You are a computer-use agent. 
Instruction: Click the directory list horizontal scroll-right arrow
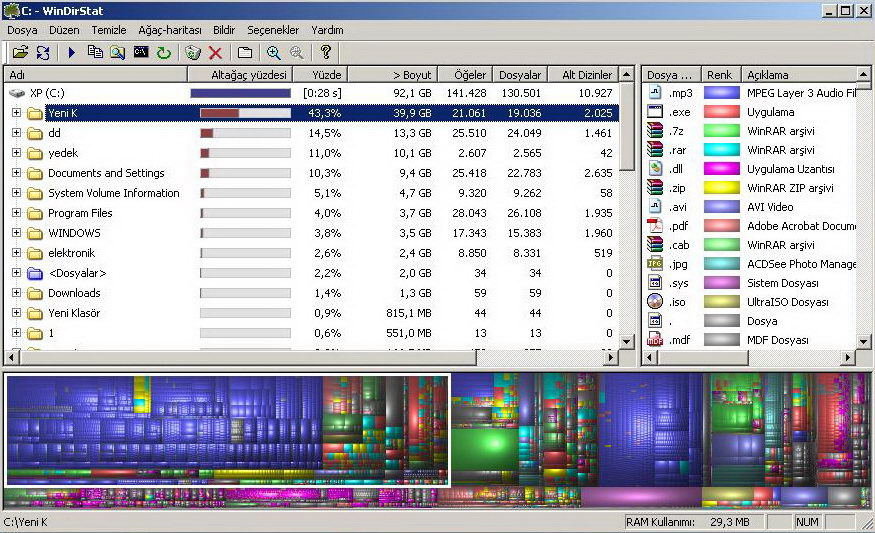(610, 357)
